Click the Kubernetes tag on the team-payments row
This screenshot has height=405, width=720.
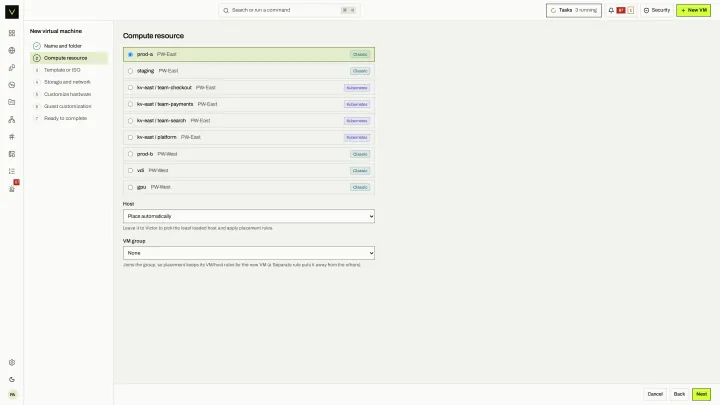pyautogui.click(x=357, y=104)
